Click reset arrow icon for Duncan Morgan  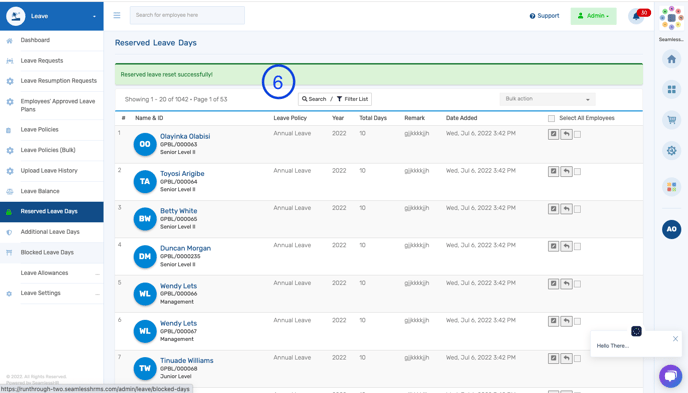(x=566, y=246)
